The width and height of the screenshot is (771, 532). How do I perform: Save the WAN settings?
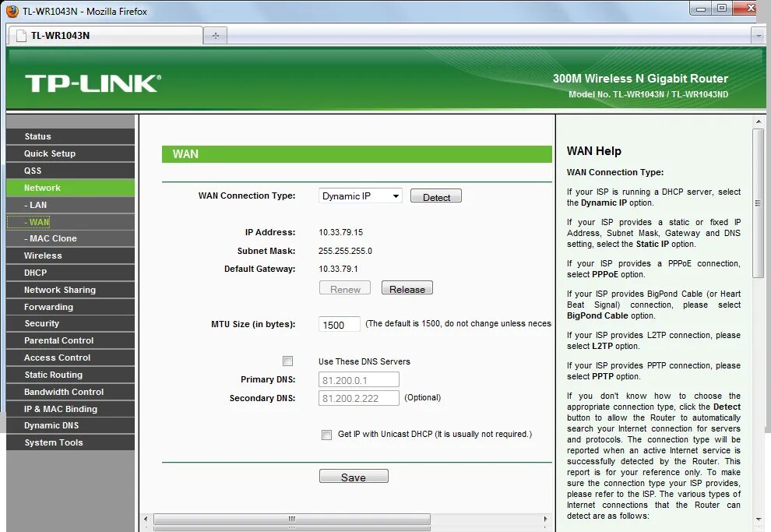click(x=354, y=476)
